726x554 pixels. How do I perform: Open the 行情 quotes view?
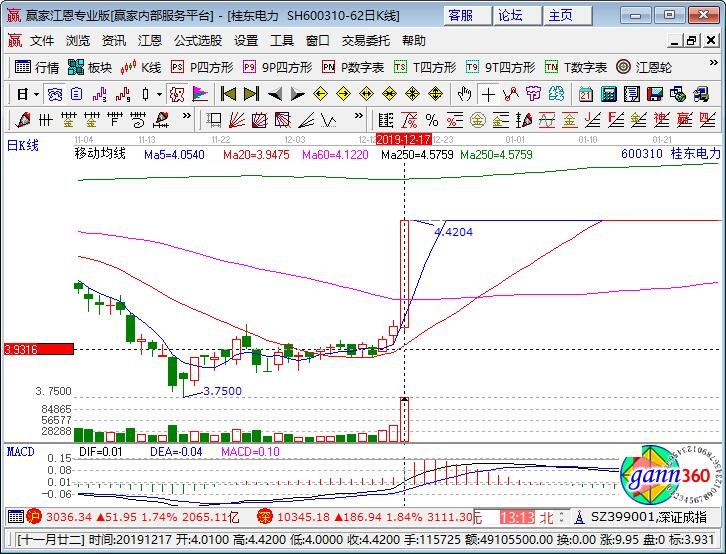[x=37, y=68]
